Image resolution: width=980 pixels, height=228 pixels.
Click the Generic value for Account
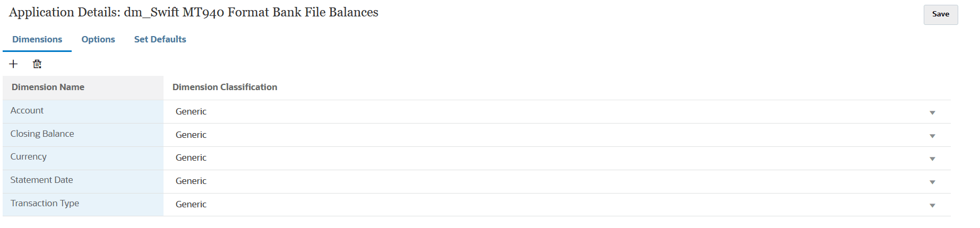pyautogui.click(x=191, y=112)
